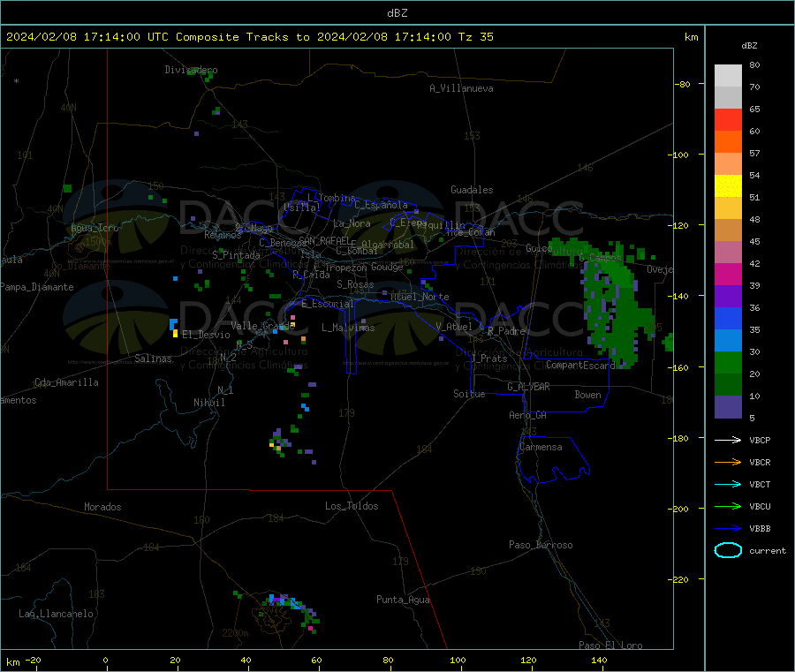Click the 'Pampa_Diamante' map label
Image resolution: width=795 pixels, height=672 pixels.
click(37, 287)
